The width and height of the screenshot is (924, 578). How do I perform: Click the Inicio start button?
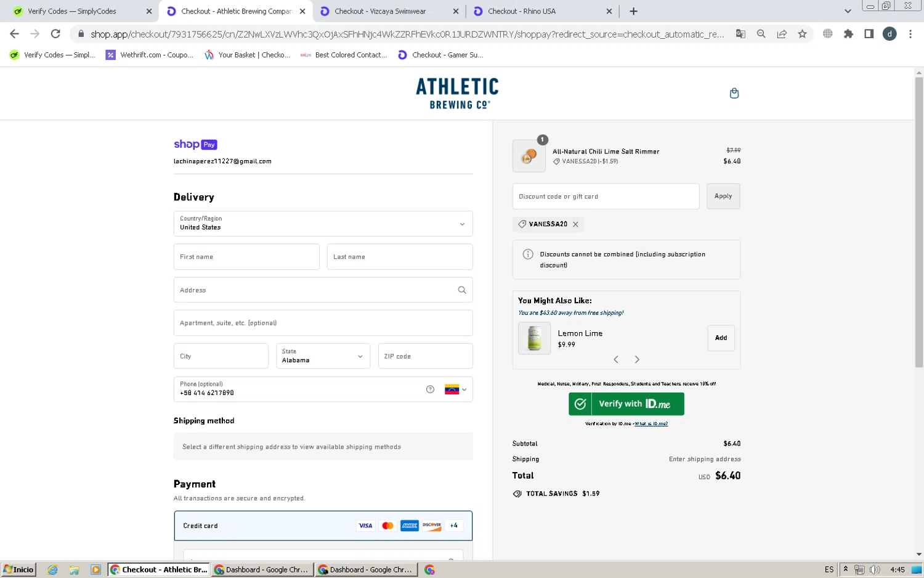[x=18, y=569]
